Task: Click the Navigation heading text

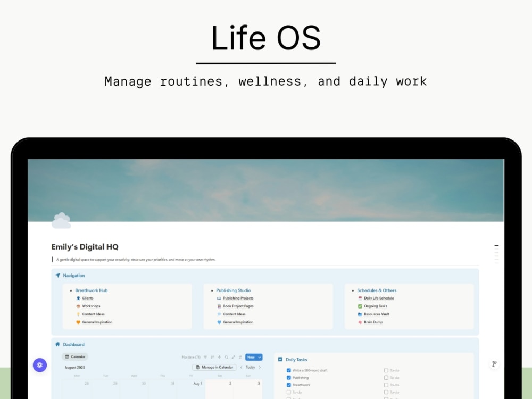Action: coord(73,276)
